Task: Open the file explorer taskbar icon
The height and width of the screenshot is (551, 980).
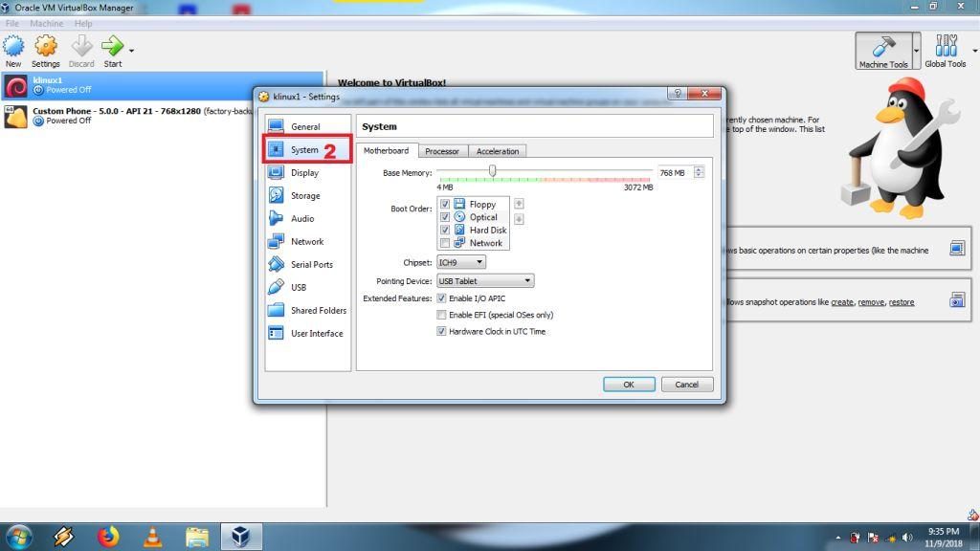Action: (x=197, y=538)
